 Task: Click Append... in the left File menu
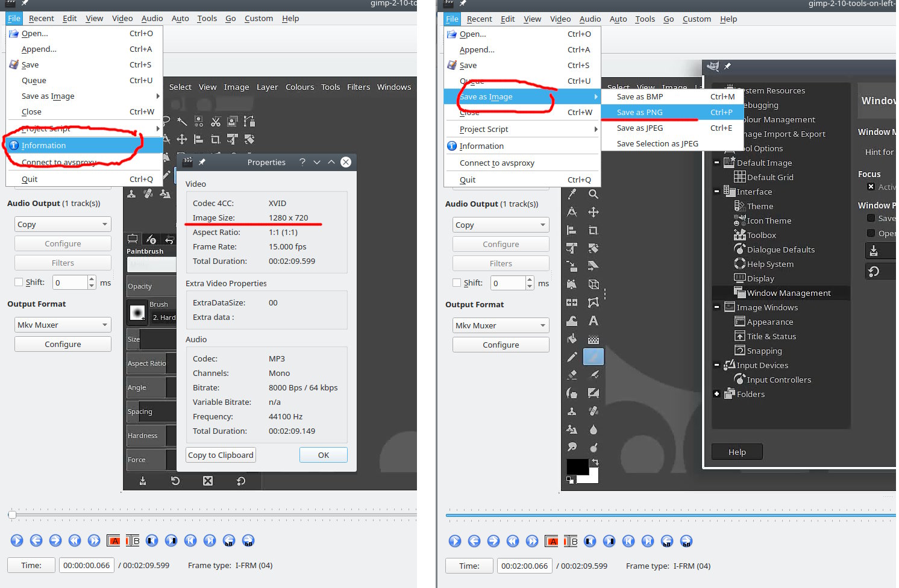84,49
